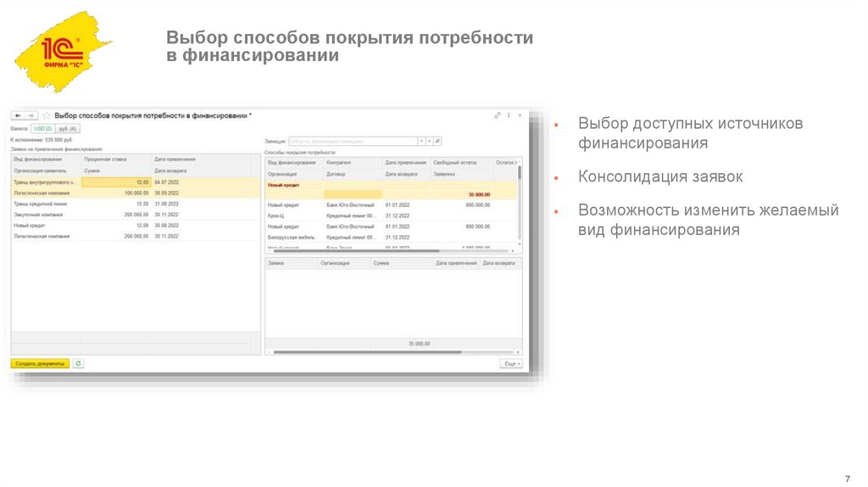Click the left table Вид финансирования header
Screen dimensions: 868x487
coord(46,160)
